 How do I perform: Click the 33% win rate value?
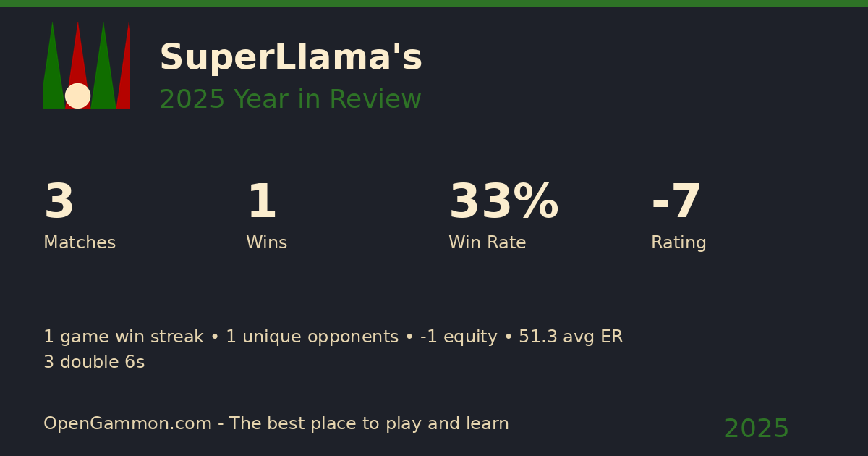pos(503,203)
